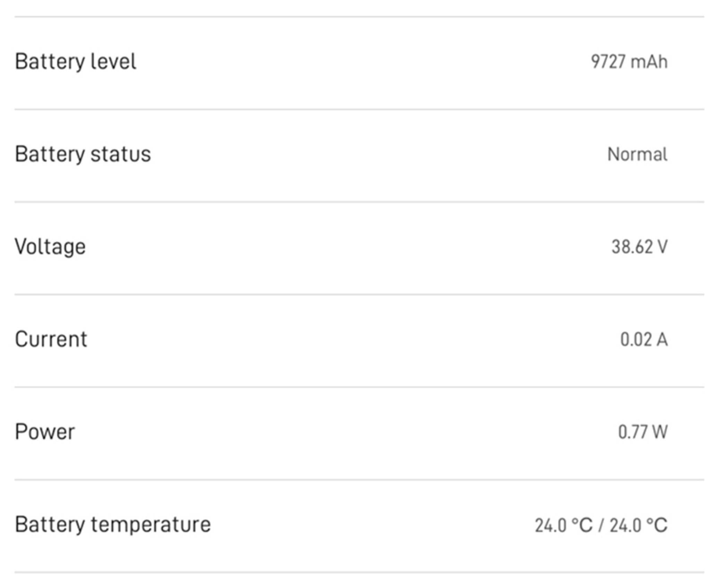
Task: Select the 9727 mAh value
Action: pyautogui.click(x=629, y=62)
